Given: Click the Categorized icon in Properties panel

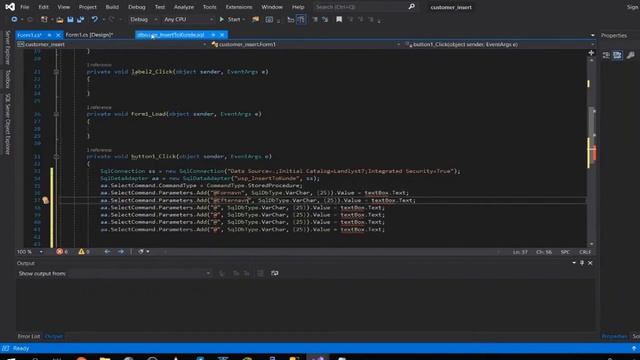Looking at the screenshot, I should [606, 55].
